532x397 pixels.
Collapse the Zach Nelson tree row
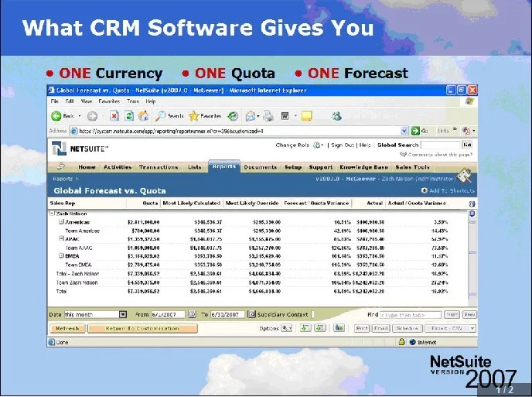(x=52, y=214)
